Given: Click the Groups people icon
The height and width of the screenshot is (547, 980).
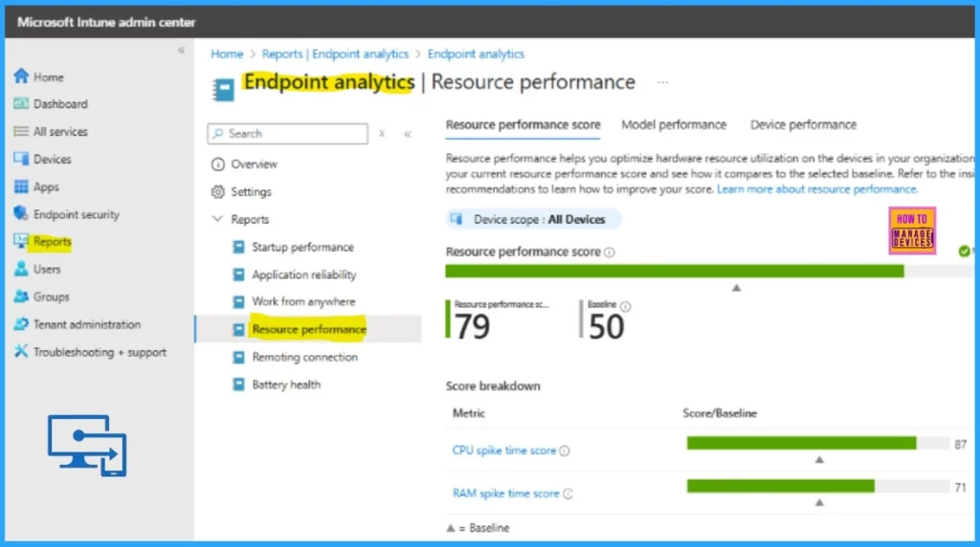Looking at the screenshot, I should point(21,296).
